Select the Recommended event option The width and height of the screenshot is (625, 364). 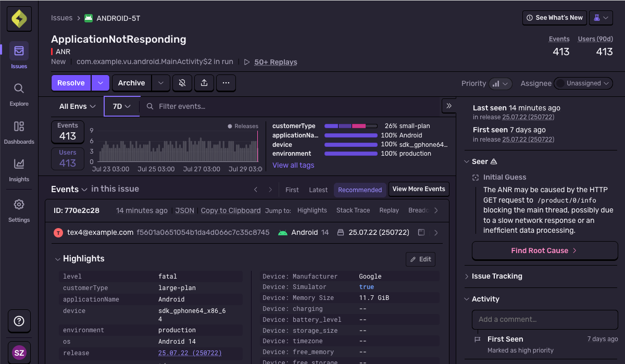360,190
